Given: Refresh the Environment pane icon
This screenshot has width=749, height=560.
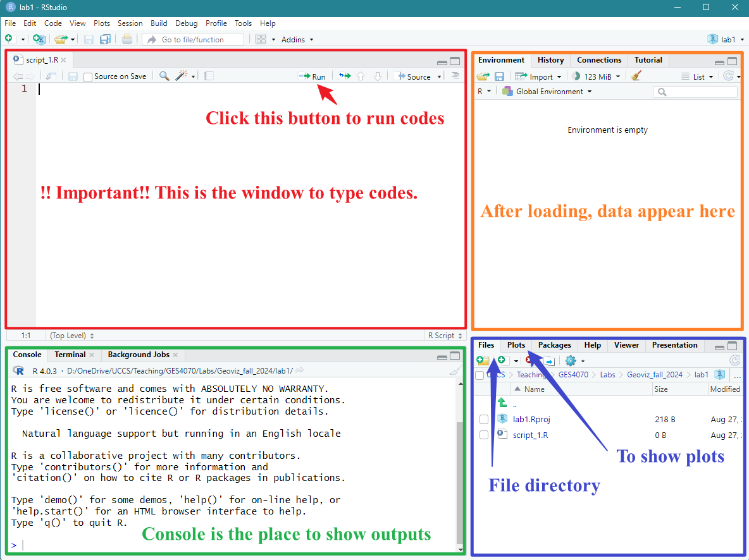Looking at the screenshot, I should tap(728, 76).
